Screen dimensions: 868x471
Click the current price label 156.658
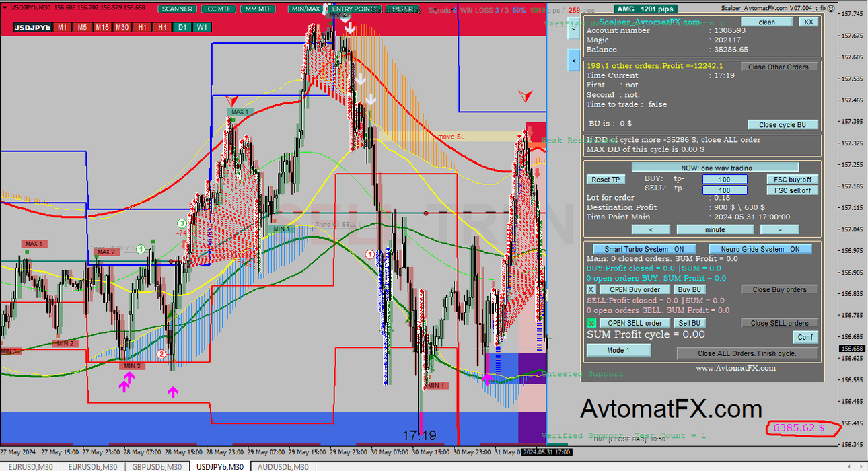[x=851, y=349]
